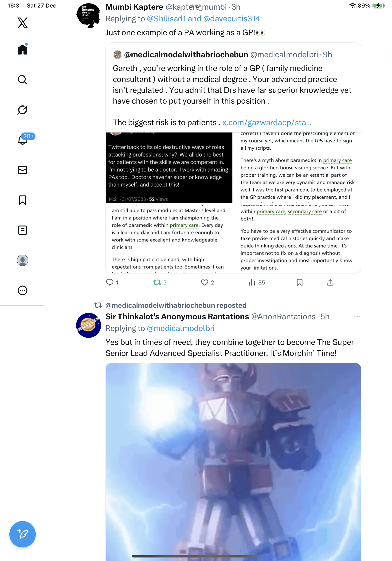Bookmark Mumbi Kaptere's reply
The image size is (392, 561).
[x=299, y=282]
